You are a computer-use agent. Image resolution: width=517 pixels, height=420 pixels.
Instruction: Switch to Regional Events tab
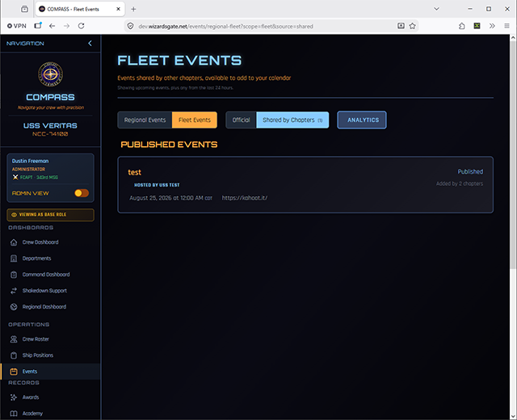145,120
